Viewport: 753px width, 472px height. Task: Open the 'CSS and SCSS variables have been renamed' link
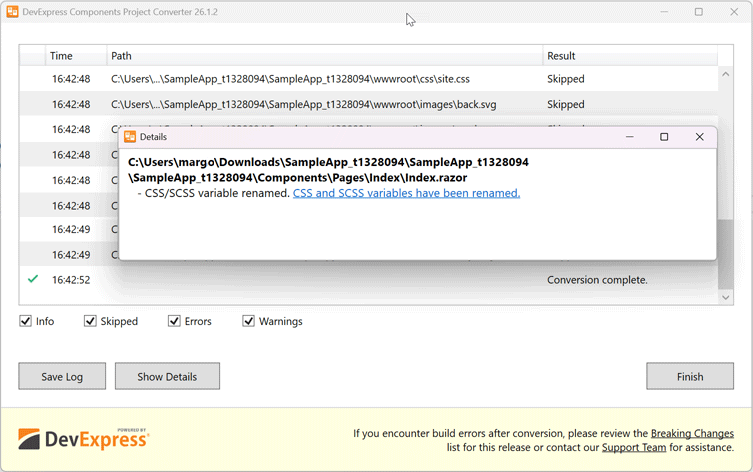point(406,193)
